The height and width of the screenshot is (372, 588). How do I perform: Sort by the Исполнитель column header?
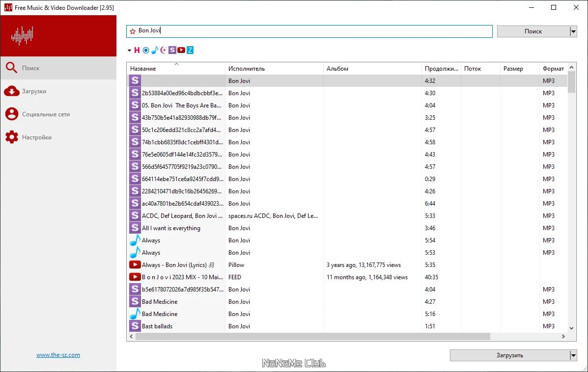(275, 69)
